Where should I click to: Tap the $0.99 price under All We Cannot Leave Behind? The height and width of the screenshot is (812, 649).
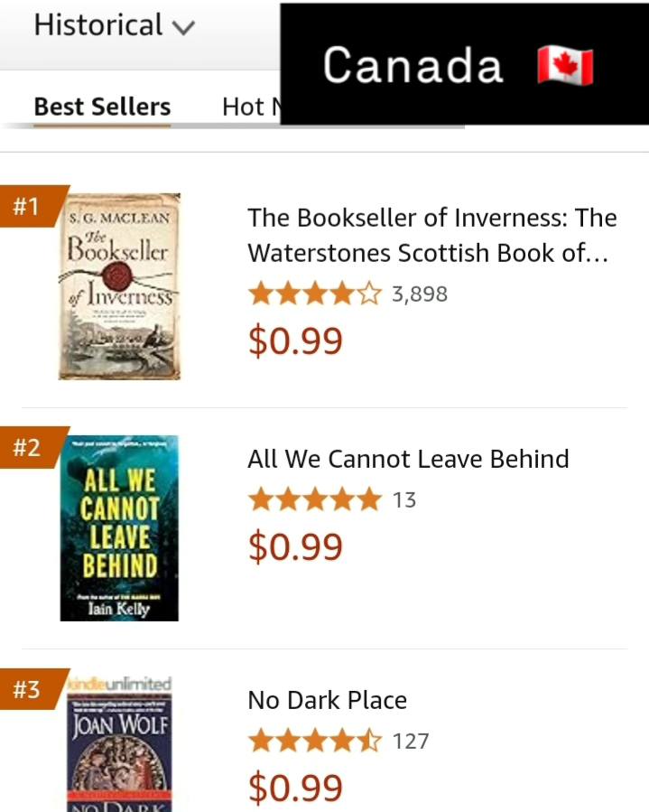(x=295, y=546)
